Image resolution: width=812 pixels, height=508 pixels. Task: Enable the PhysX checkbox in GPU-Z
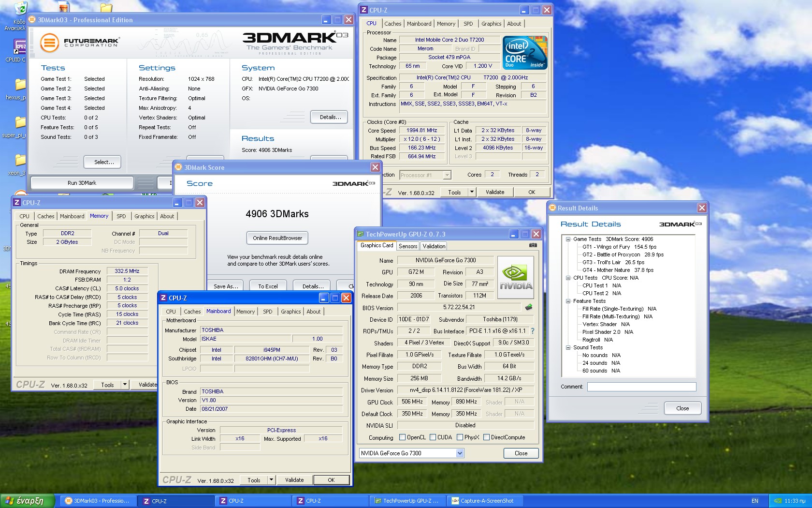tap(460, 437)
